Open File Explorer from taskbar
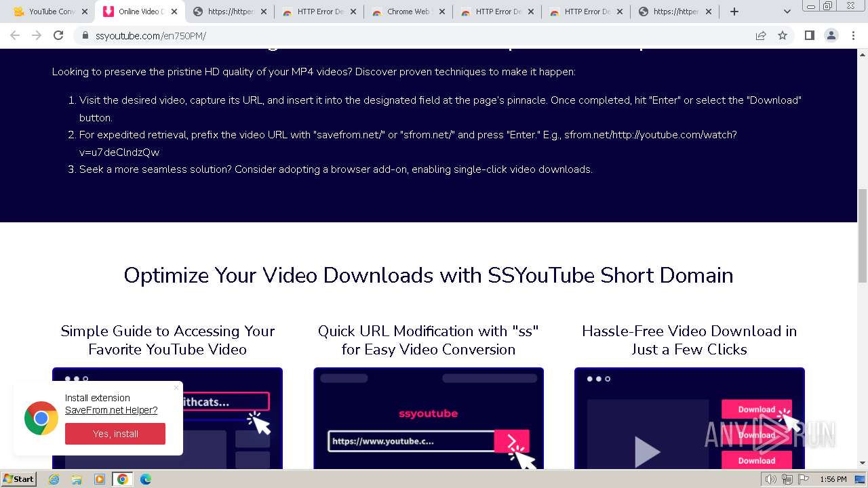Screen dimensions: 868x488 pyautogui.click(x=77, y=479)
